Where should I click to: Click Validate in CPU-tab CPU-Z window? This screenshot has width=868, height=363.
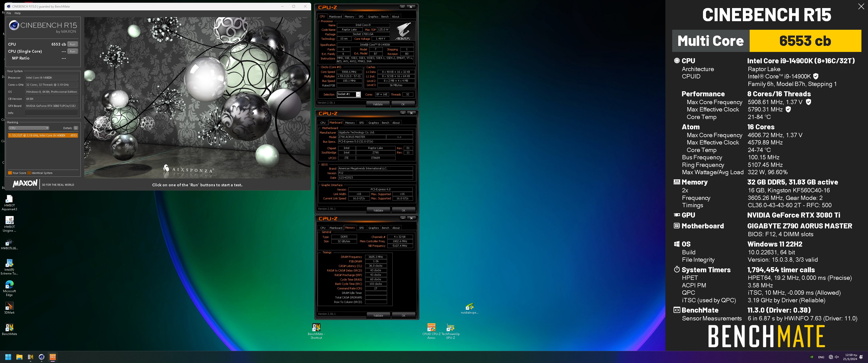[378, 104]
